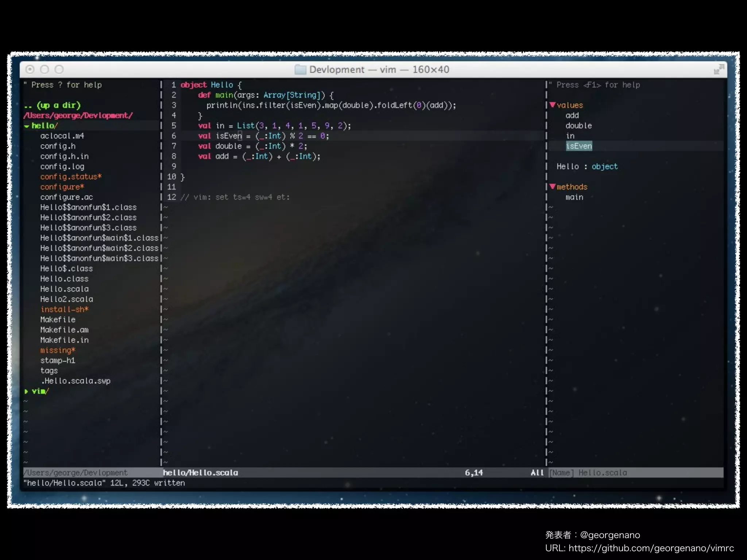Open Hello.scala in the file tree

coord(64,289)
